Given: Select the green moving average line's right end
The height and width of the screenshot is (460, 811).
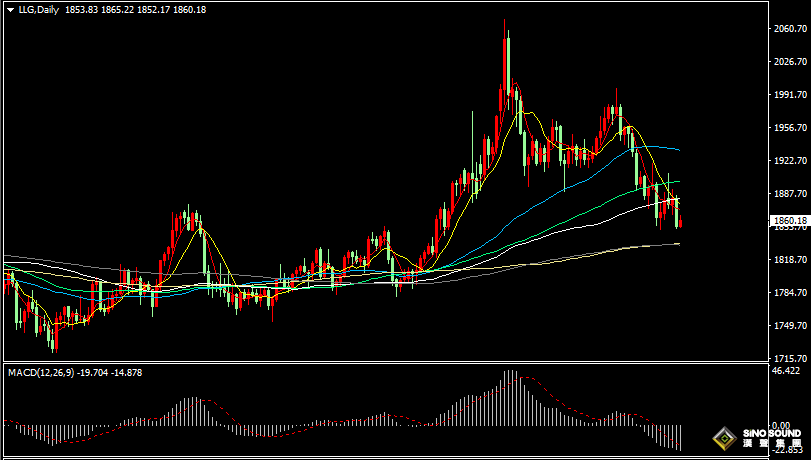Looking at the screenshot, I should pos(678,182).
